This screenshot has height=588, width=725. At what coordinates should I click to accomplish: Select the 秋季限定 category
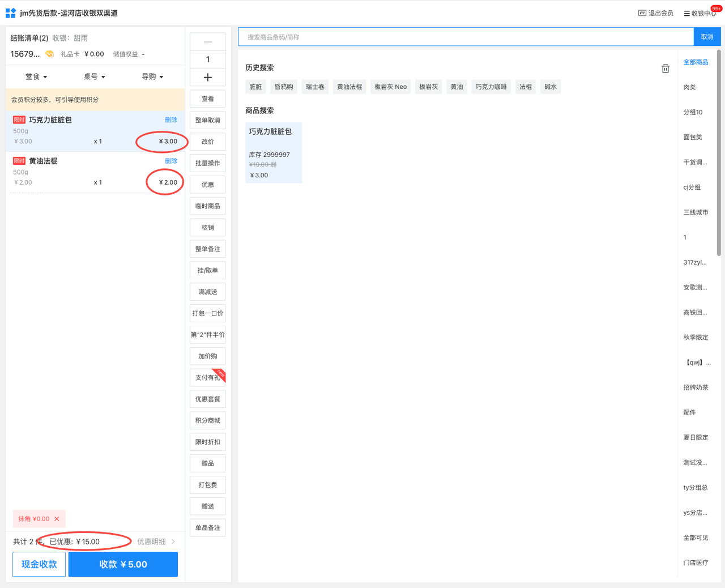click(x=696, y=337)
